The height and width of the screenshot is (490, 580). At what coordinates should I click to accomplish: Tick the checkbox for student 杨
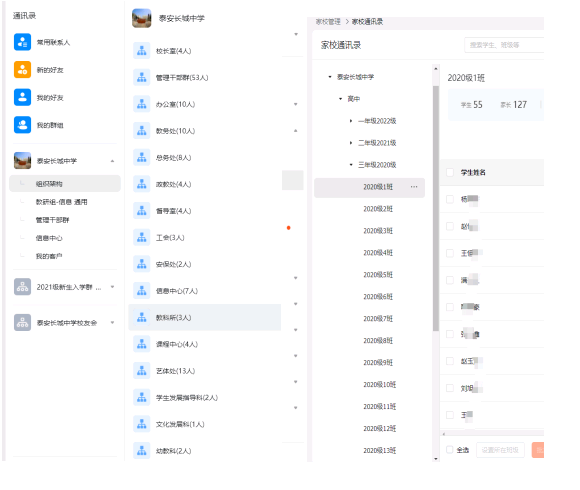pos(450,199)
